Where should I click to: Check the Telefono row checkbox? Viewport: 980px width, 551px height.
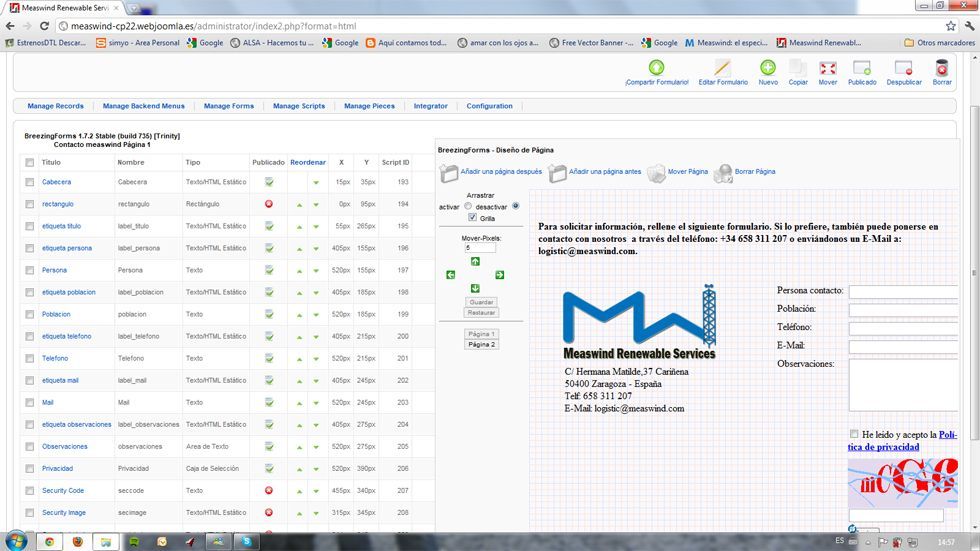point(29,359)
